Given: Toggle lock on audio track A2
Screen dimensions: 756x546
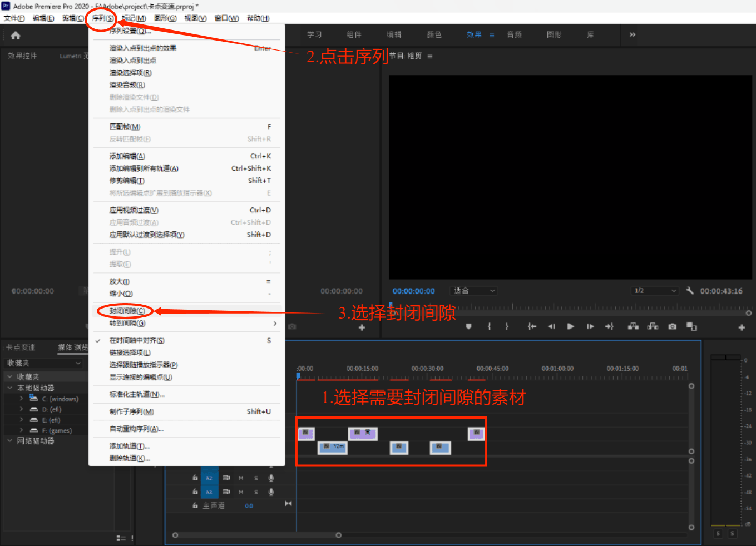Looking at the screenshot, I should 195,478.
